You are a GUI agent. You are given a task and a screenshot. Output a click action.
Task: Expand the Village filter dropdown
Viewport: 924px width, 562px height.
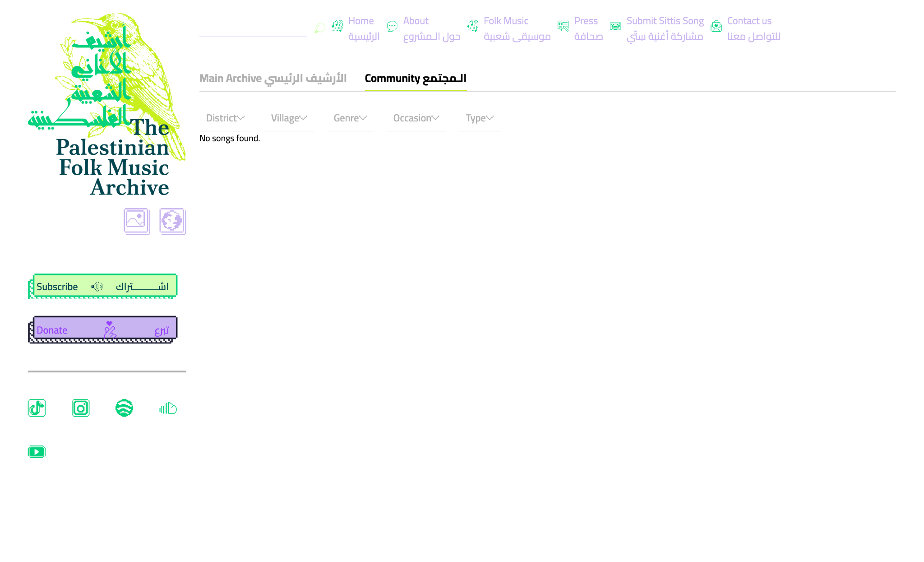coord(289,118)
